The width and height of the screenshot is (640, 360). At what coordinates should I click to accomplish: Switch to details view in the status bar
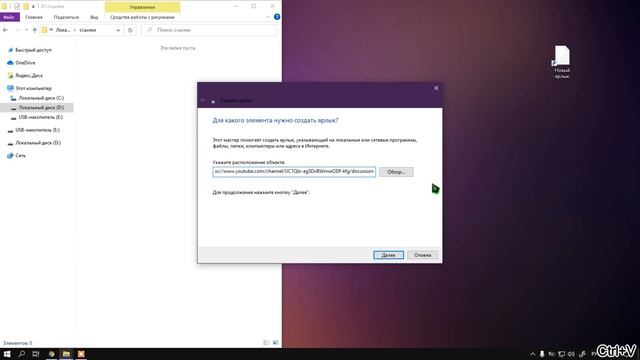click(x=267, y=343)
